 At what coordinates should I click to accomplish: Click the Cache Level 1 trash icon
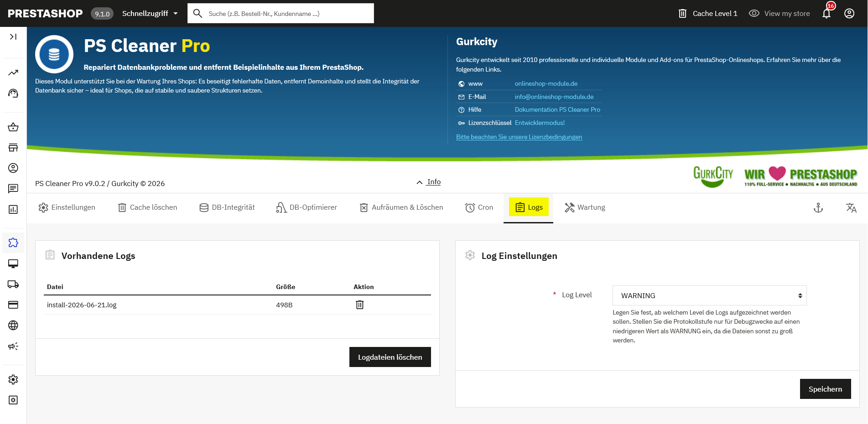point(682,13)
